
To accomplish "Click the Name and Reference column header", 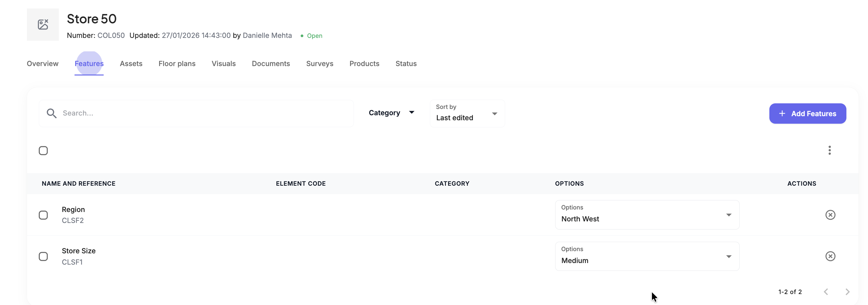I will (79, 184).
